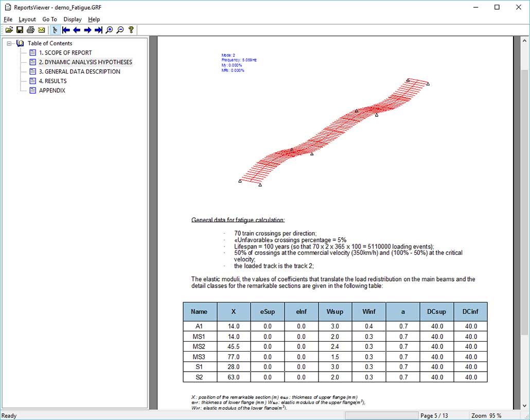Click the Ready status bar text
This screenshot has height=420, width=530.
[9, 415]
